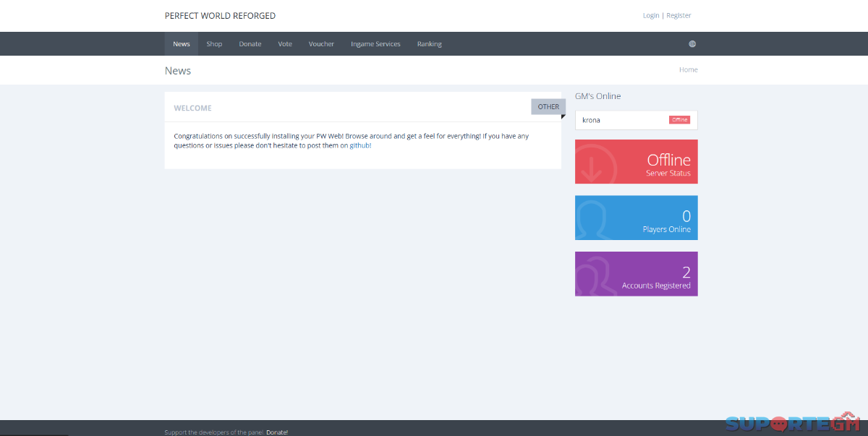Viewport: 868px width, 436px height.
Task: Open the github! link in the welcome post
Action: click(360, 145)
